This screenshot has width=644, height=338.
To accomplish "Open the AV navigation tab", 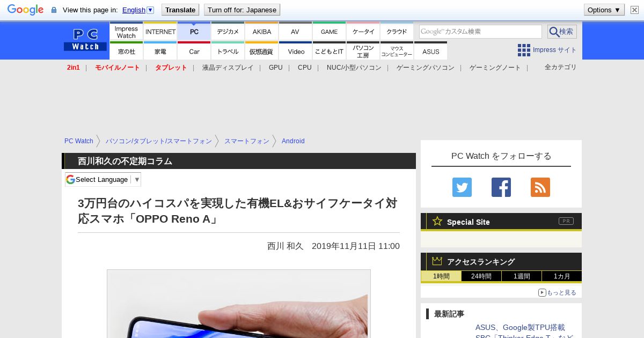I will (295, 32).
